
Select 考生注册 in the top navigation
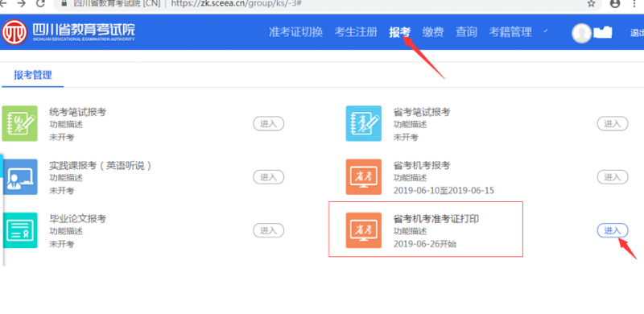pyautogui.click(x=356, y=32)
